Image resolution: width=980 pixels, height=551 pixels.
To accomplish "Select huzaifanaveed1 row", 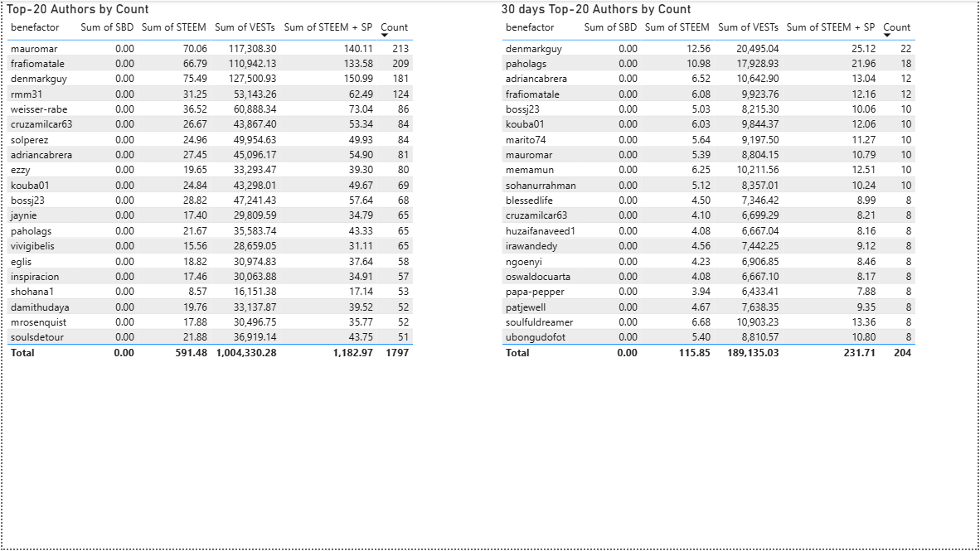I will pos(709,231).
